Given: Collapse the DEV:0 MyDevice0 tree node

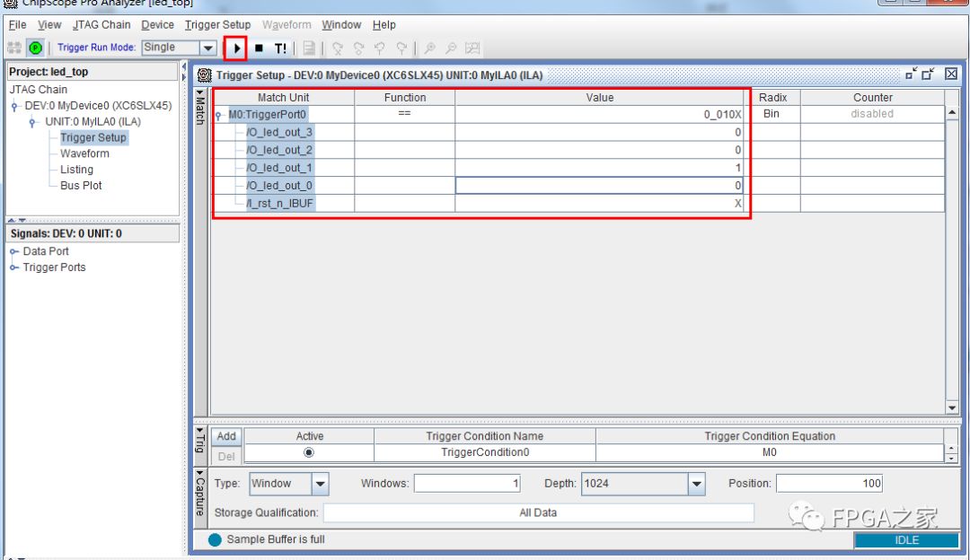Looking at the screenshot, I should click(x=14, y=106).
